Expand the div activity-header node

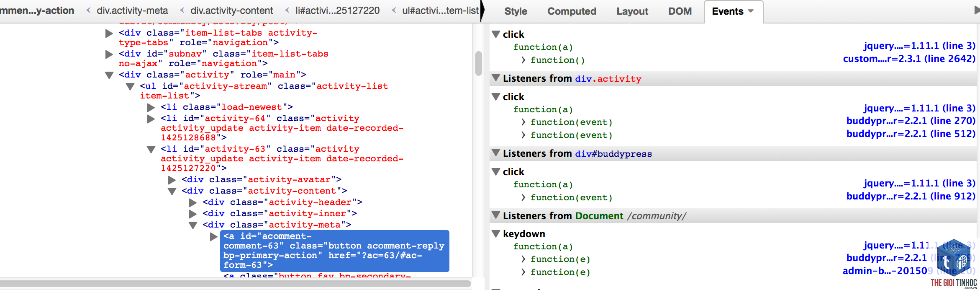193,202
